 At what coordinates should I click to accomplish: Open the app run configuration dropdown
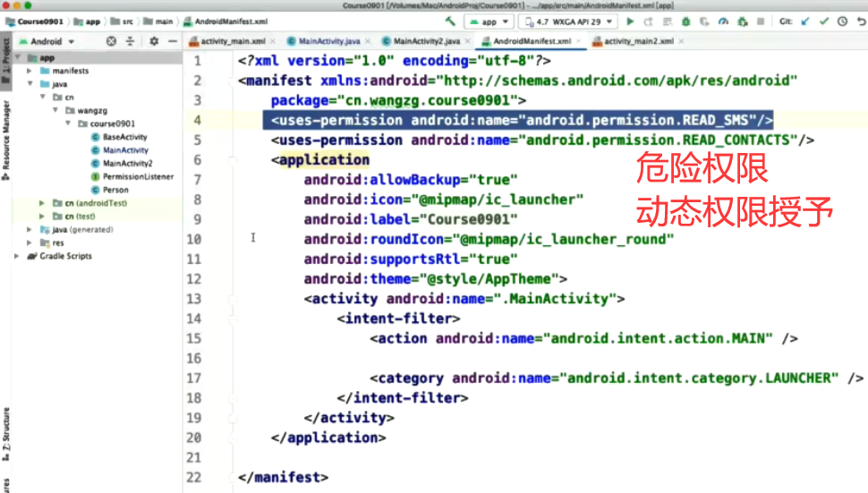(489, 21)
